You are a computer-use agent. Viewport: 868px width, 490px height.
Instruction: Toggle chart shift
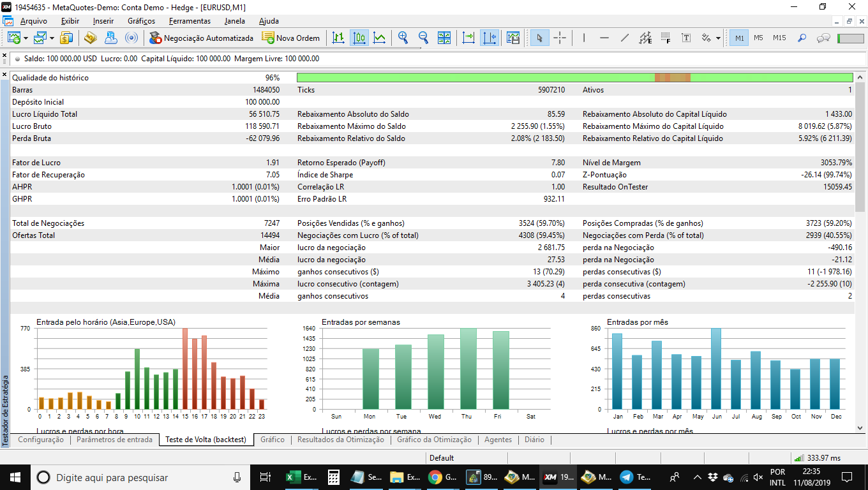(x=490, y=38)
